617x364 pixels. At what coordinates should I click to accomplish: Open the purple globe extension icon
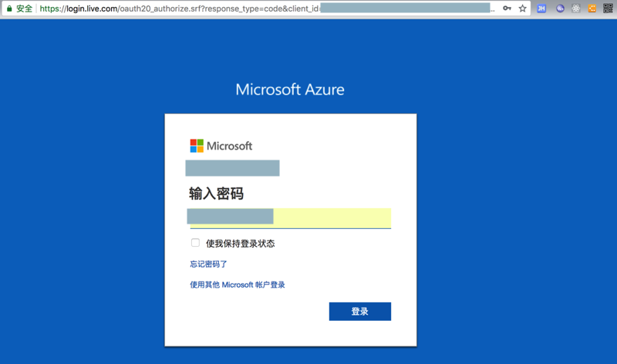pos(560,8)
